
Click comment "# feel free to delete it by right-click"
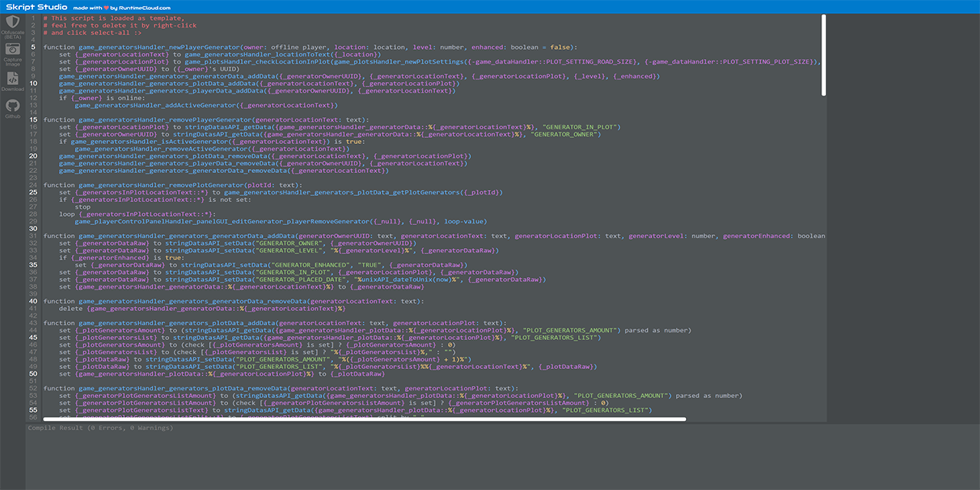119,25
